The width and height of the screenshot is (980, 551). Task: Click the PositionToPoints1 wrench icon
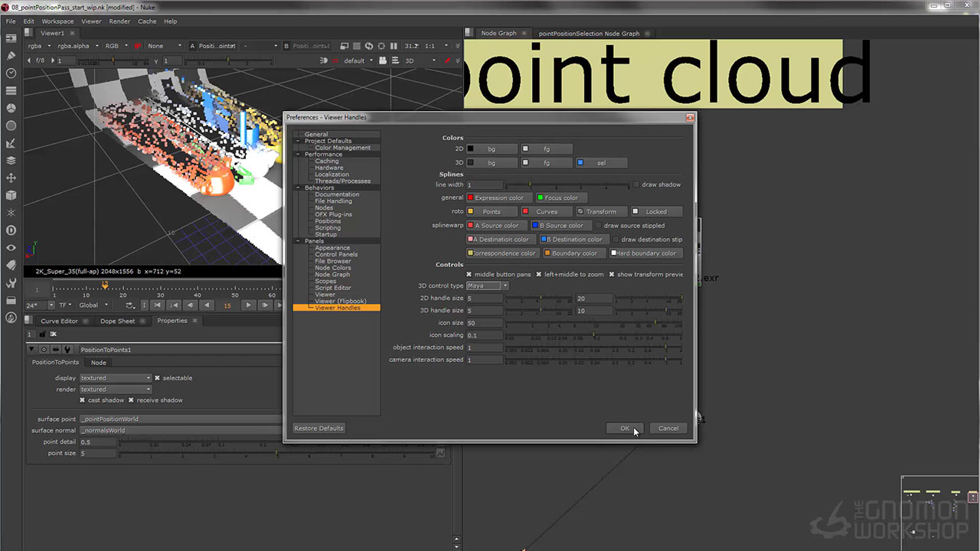pos(67,350)
